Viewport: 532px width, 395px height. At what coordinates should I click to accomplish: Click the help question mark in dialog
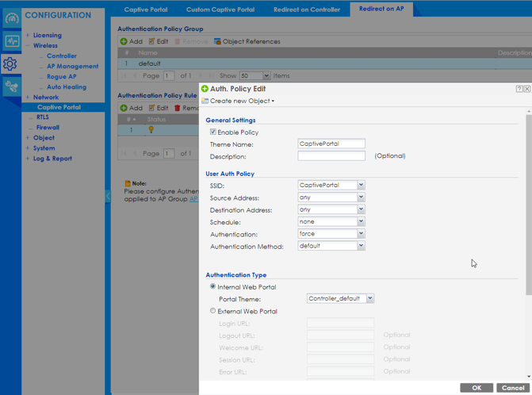[x=519, y=89]
